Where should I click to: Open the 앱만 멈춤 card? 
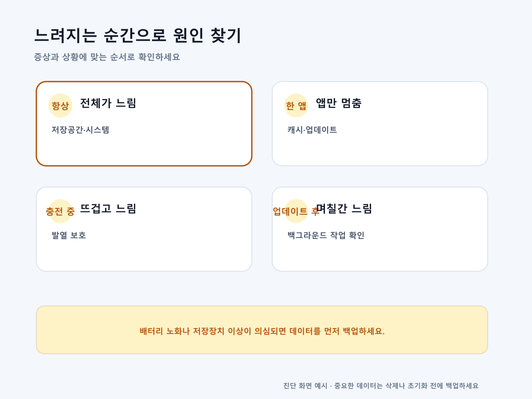click(x=380, y=124)
